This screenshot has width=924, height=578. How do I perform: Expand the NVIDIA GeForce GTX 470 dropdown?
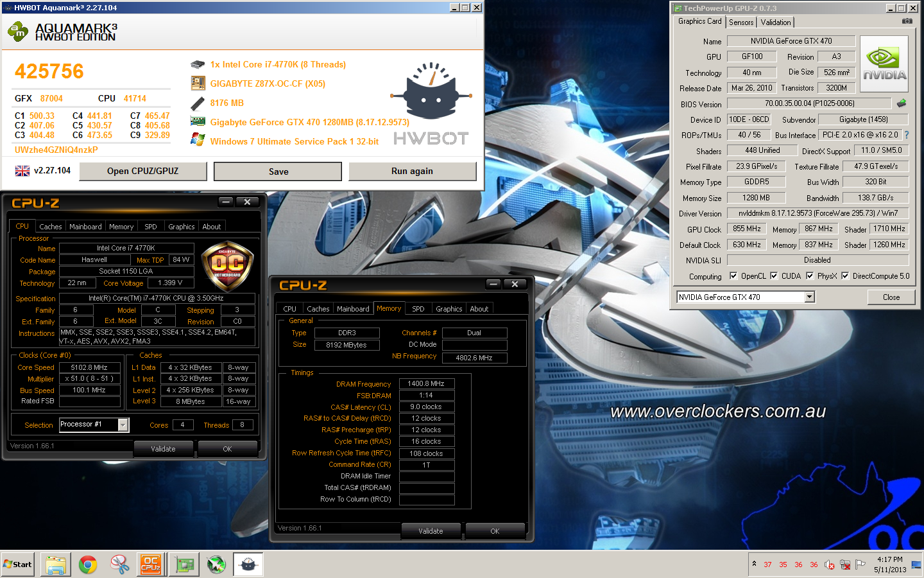[x=810, y=297]
